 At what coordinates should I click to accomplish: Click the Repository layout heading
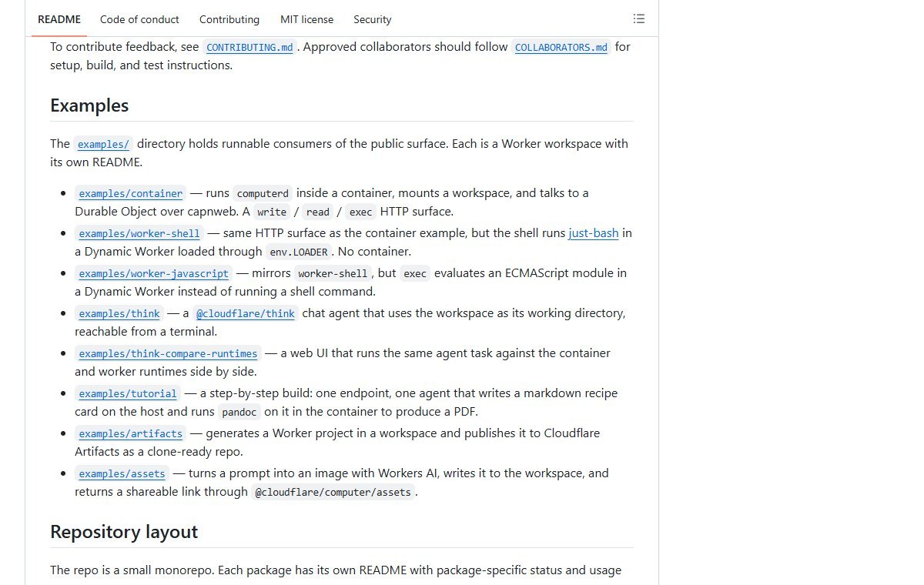[124, 532]
